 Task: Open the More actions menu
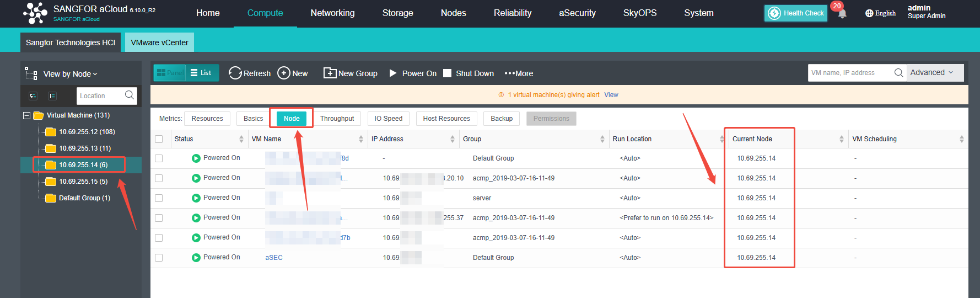519,73
